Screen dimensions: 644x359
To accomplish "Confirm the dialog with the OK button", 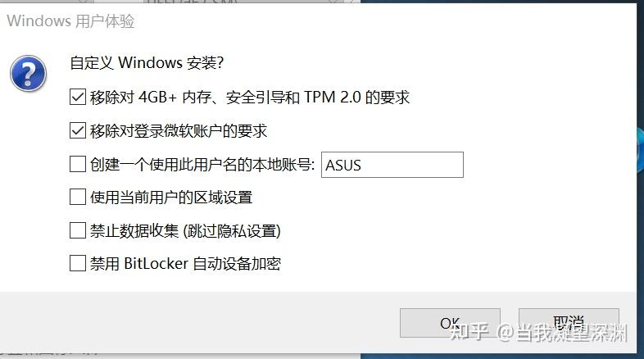I will coord(450,323).
